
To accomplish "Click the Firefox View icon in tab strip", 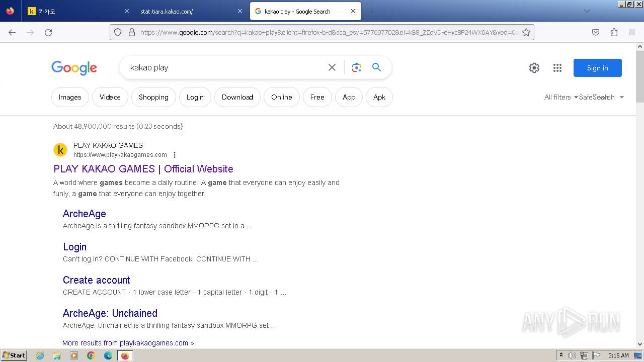I will point(10,11).
